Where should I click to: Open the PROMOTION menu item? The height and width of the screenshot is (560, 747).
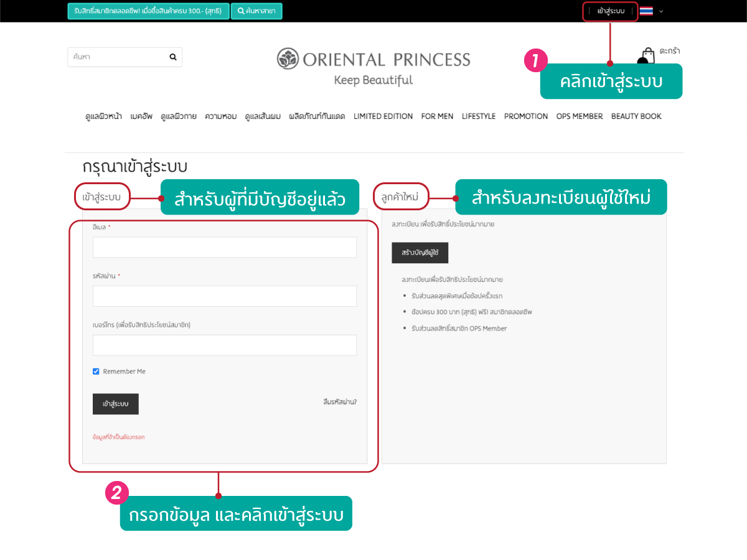(526, 116)
